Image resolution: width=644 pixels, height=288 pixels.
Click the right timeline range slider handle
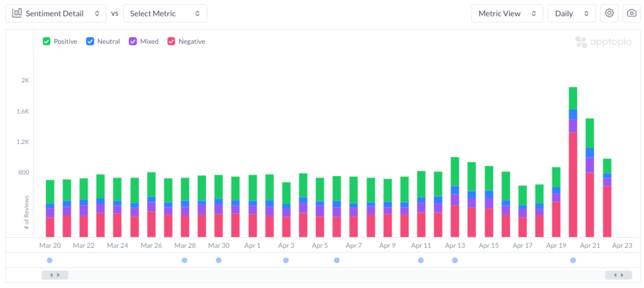coord(618,275)
